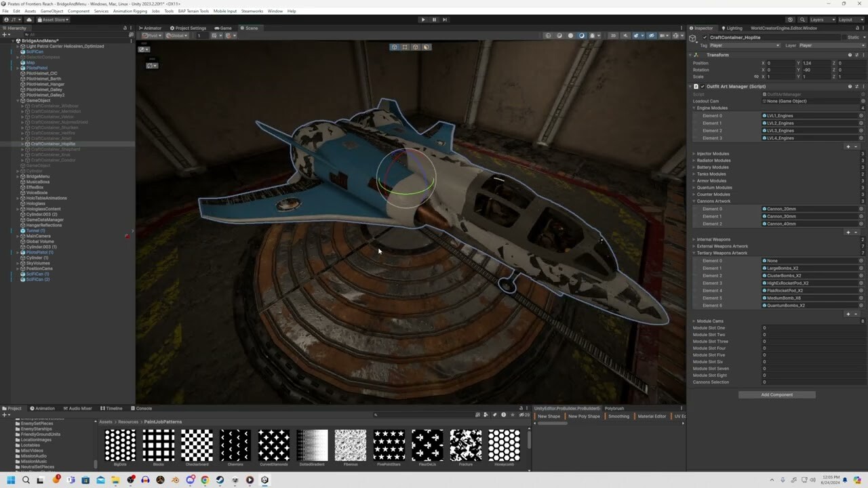Toggle the CraftContainer_Hoplite active checkbox
868x488 pixels.
[x=705, y=39]
